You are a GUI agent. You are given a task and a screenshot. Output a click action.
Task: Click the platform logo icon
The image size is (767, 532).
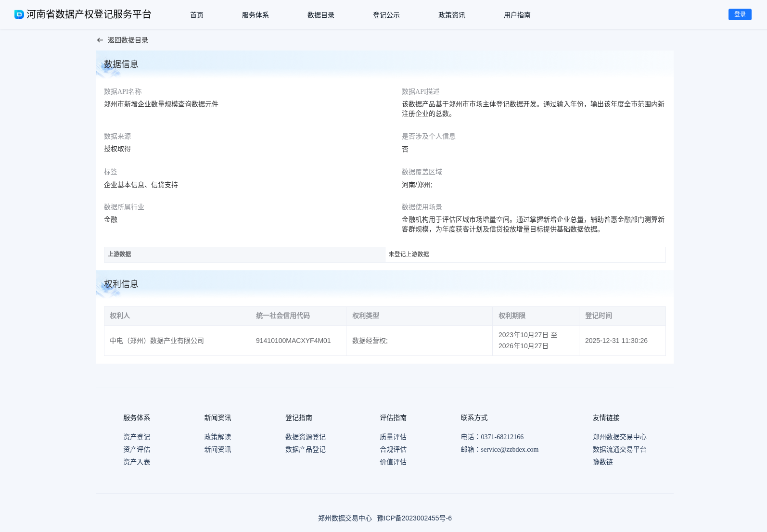(x=19, y=14)
